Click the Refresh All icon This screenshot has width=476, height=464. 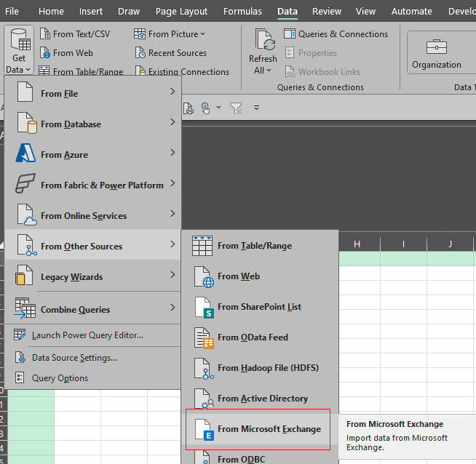[263, 41]
